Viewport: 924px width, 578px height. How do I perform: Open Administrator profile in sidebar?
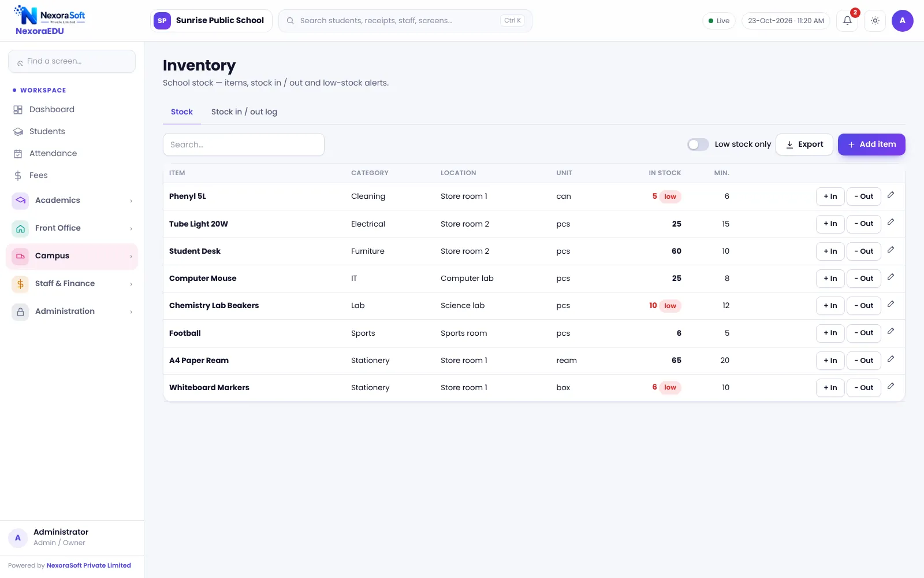coord(72,538)
